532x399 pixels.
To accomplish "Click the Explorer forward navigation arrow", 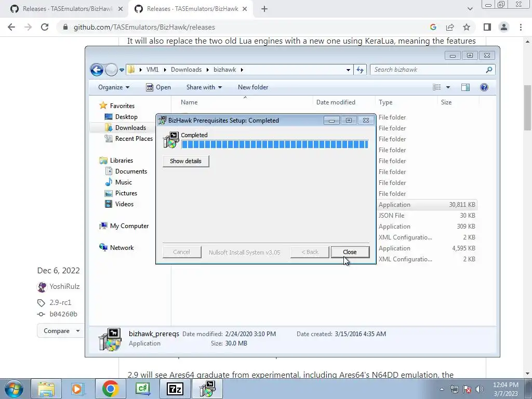I will pos(111,70).
